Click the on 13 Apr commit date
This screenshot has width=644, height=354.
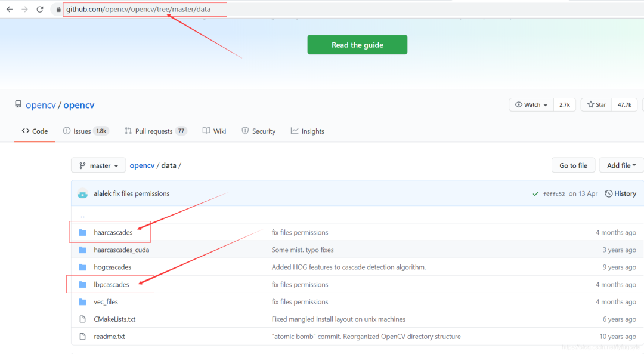(583, 193)
